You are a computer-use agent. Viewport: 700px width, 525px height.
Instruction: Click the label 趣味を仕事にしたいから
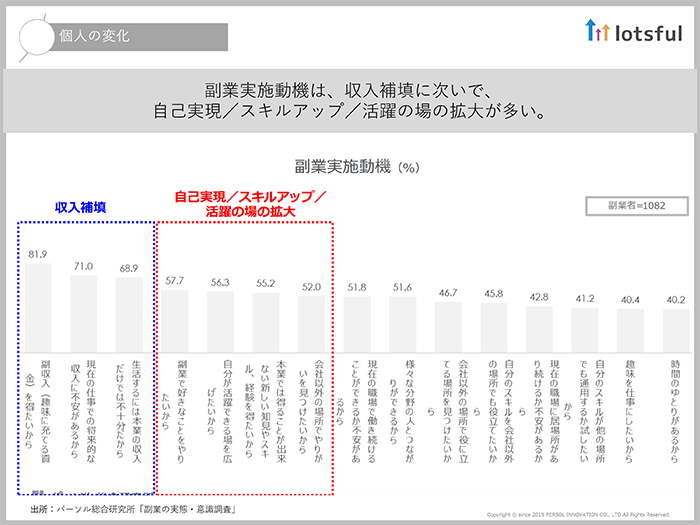point(630,411)
